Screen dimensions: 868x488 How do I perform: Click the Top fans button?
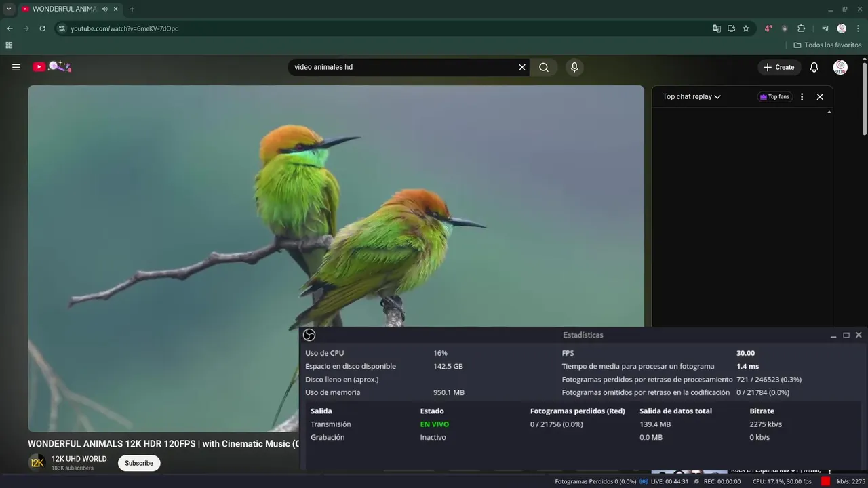pos(774,96)
